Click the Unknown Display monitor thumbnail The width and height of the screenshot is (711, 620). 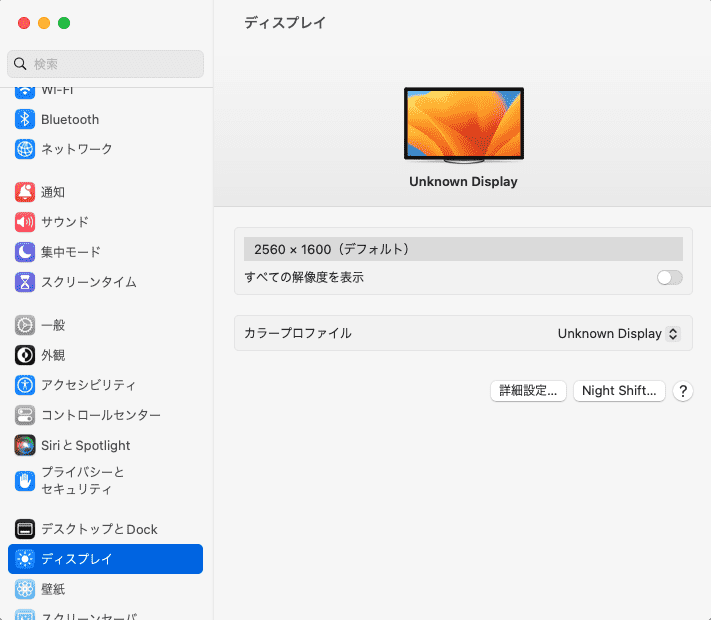tap(463, 125)
